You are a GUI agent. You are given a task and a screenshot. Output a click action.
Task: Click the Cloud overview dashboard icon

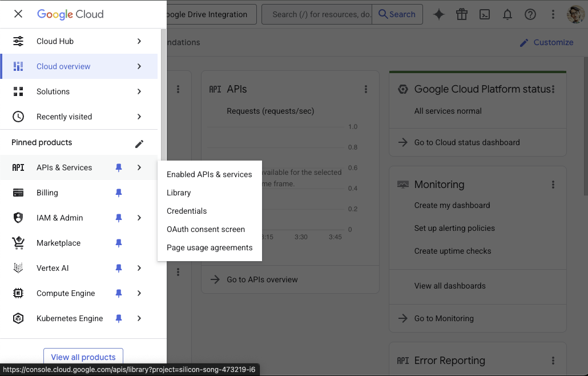(x=18, y=66)
